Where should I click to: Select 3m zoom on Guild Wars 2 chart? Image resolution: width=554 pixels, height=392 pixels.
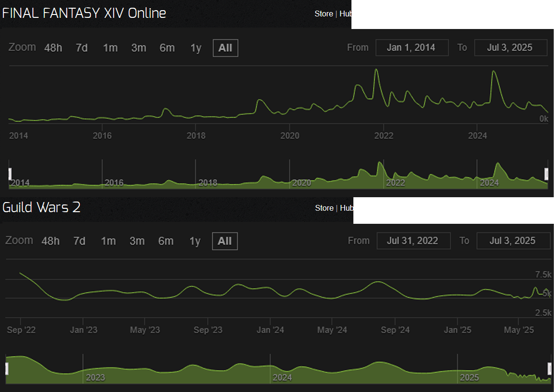point(137,241)
